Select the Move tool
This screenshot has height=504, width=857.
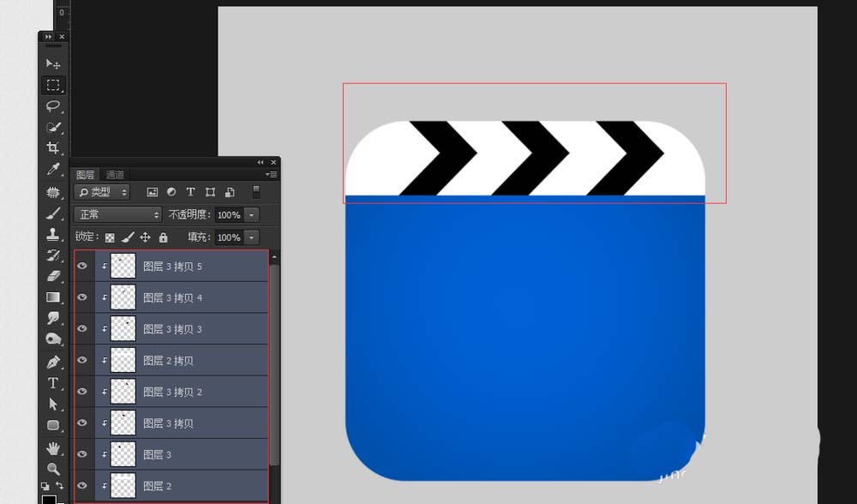click(53, 64)
